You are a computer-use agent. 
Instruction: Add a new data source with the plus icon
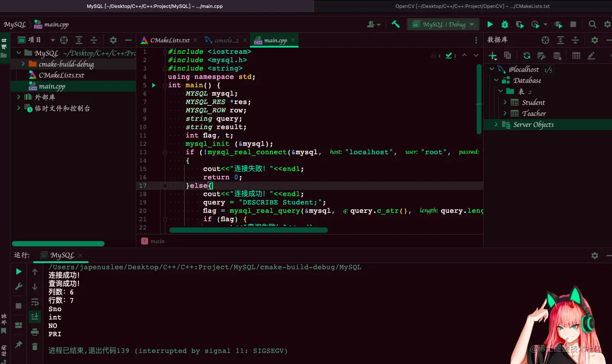coord(493,56)
